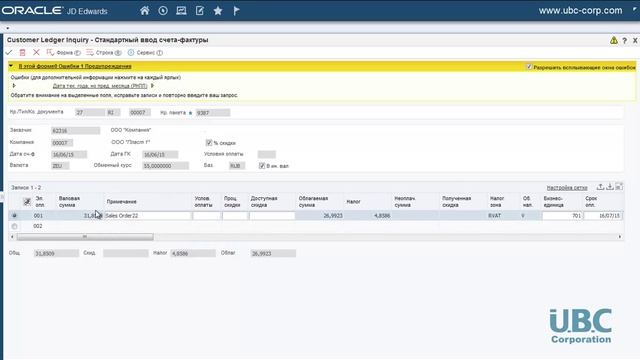Click the payment terms header field

(x=267, y=154)
